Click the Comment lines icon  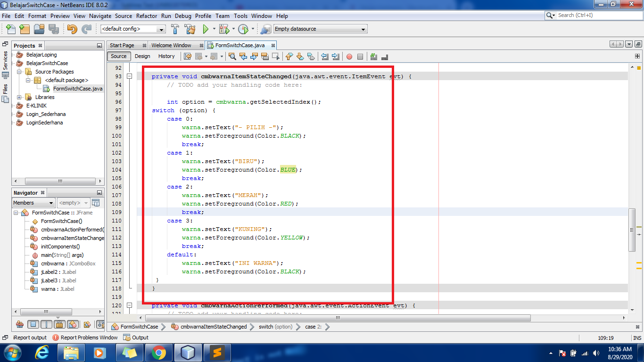click(374, 57)
